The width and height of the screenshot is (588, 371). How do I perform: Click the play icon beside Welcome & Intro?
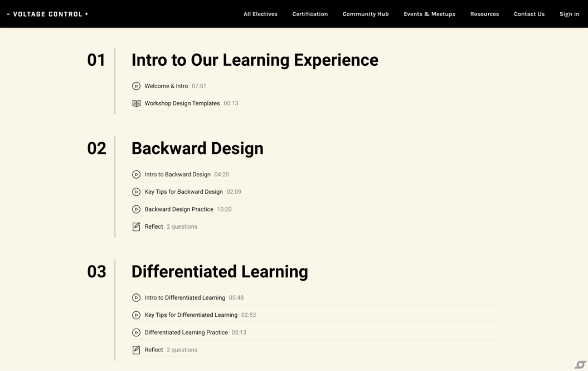[136, 86]
